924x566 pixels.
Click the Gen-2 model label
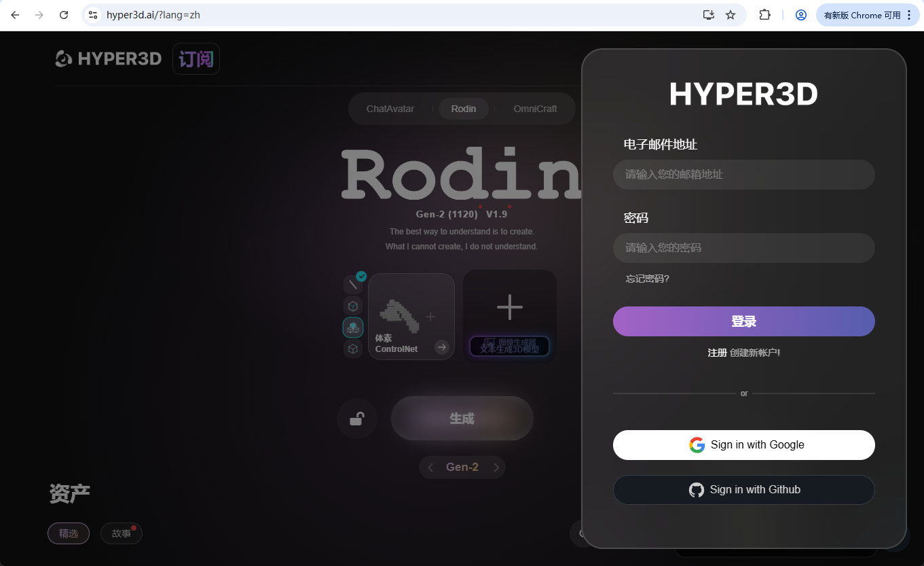[462, 467]
